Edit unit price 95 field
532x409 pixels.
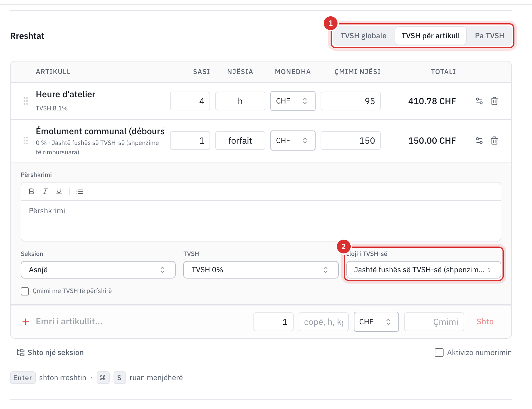click(x=351, y=101)
